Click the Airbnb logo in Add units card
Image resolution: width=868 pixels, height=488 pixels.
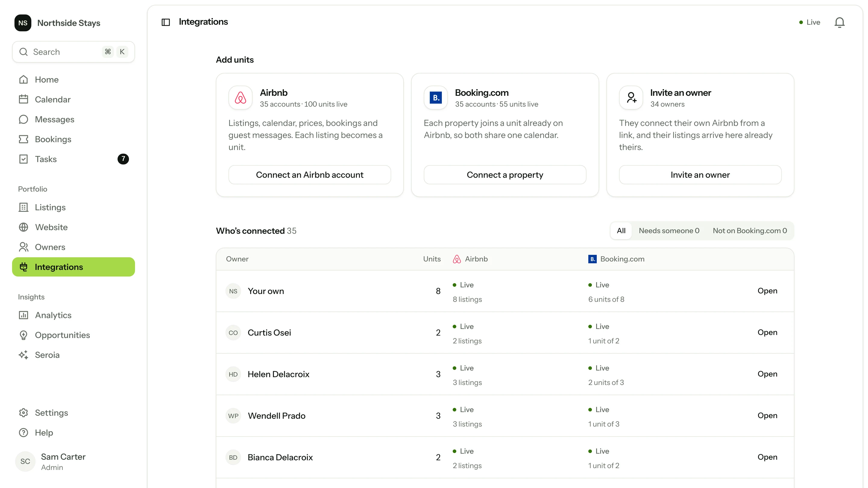[x=240, y=98]
